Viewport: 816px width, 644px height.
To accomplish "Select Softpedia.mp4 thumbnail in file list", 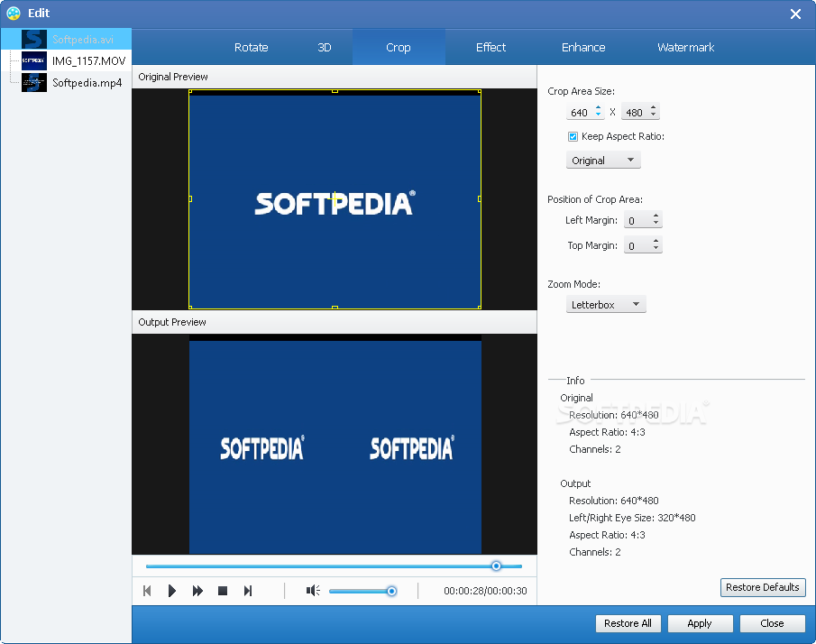I will click(34, 83).
